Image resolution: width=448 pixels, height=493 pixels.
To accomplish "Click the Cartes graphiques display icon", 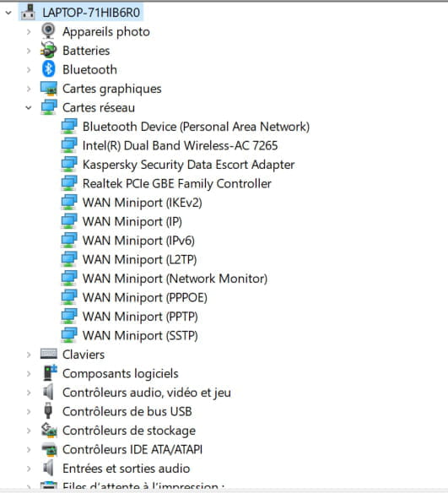I will click(x=49, y=89).
